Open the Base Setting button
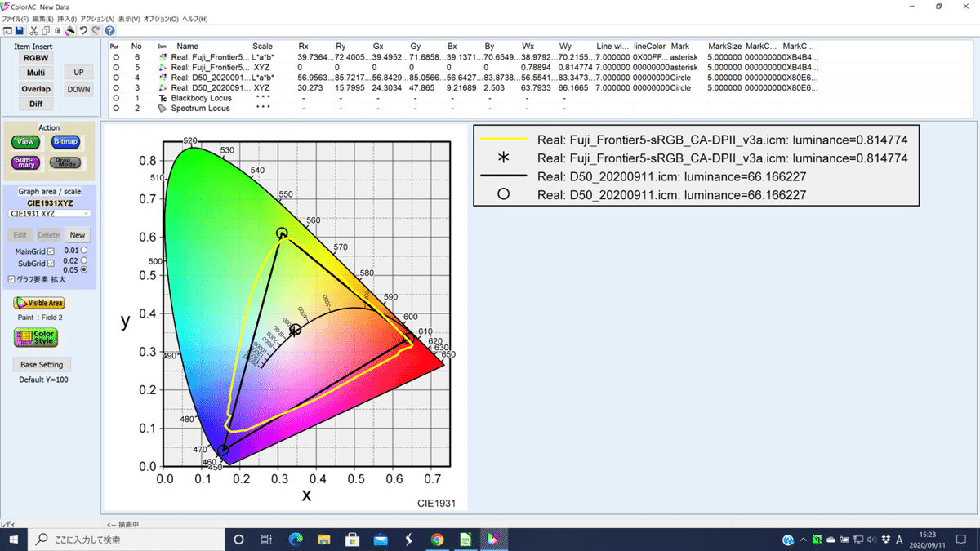This screenshot has height=551, width=980. (x=42, y=365)
